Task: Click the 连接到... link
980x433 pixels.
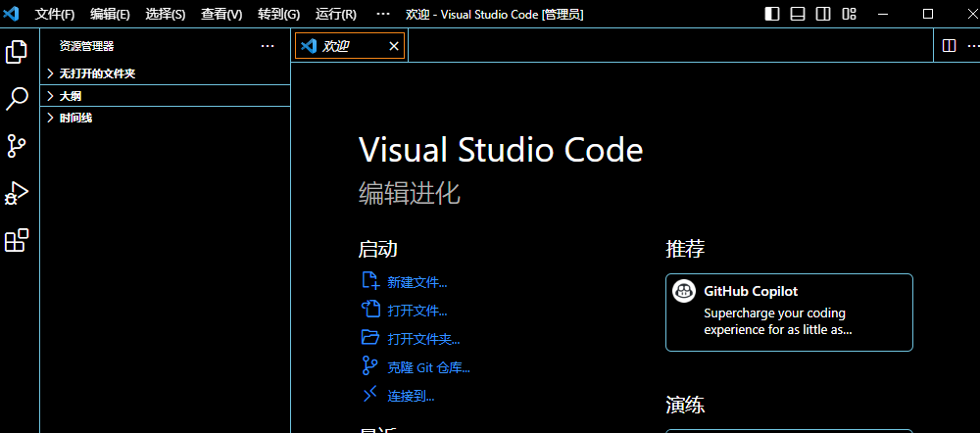Action: click(411, 396)
